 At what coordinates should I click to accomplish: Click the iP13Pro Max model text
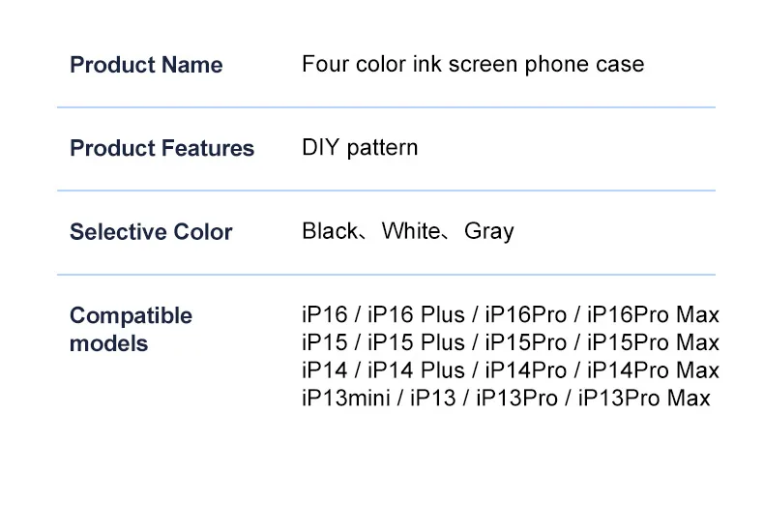pyautogui.click(x=644, y=398)
